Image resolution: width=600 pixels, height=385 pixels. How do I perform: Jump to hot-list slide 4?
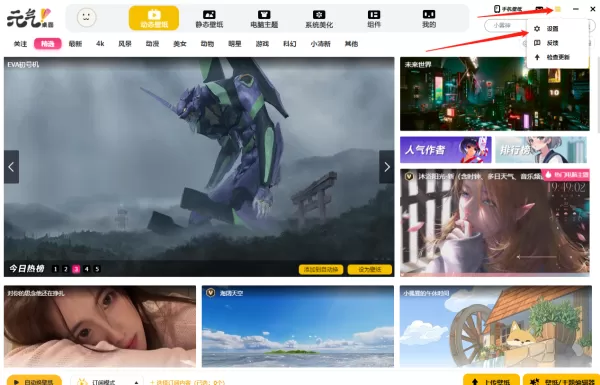click(86, 269)
